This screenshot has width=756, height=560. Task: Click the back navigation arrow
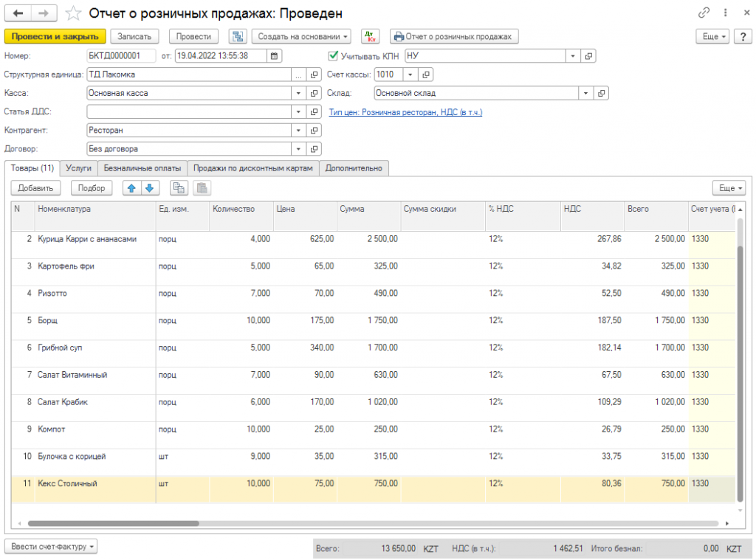(x=18, y=13)
